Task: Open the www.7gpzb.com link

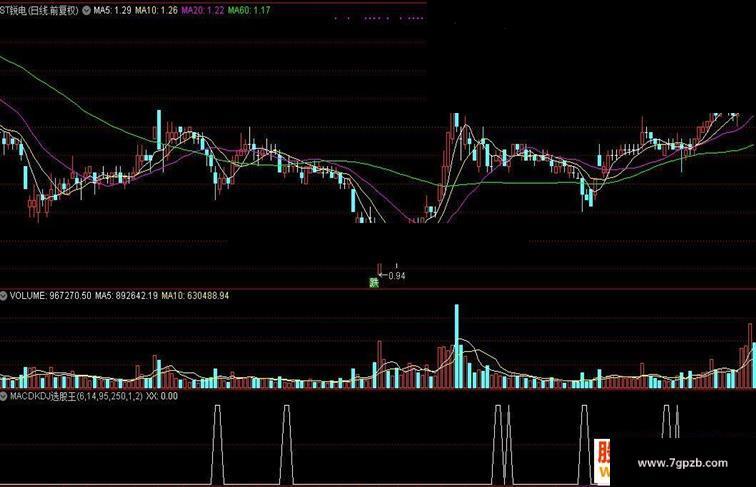Action: [x=682, y=463]
